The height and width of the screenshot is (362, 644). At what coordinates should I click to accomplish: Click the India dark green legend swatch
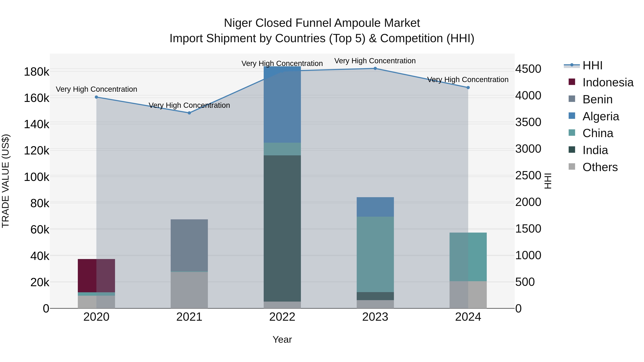coord(572,150)
